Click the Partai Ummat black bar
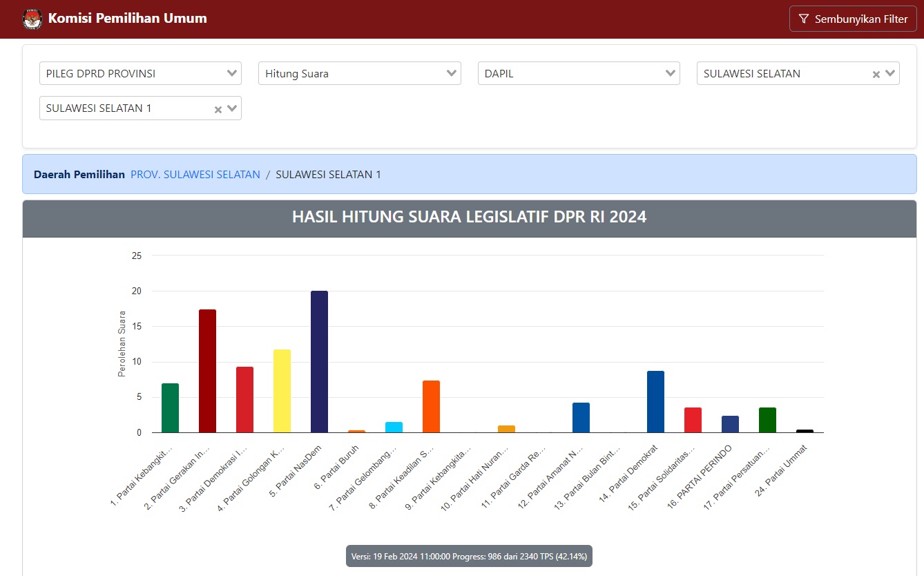The width and height of the screenshot is (924, 576). coord(805,431)
